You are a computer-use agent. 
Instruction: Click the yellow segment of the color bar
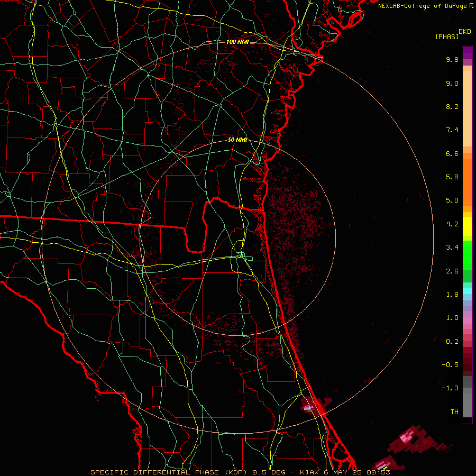467,226
